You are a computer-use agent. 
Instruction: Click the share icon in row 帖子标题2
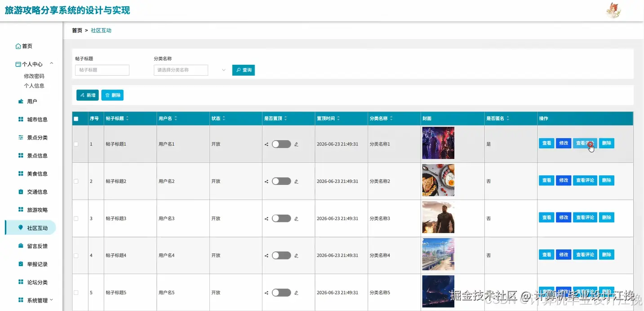pos(266,181)
